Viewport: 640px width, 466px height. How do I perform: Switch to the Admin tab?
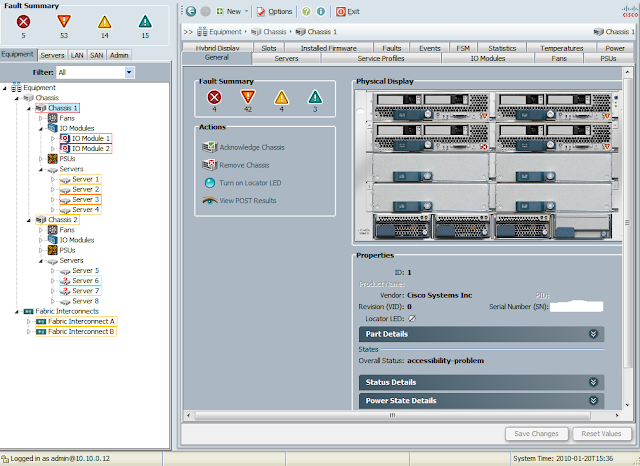[x=119, y=55]
